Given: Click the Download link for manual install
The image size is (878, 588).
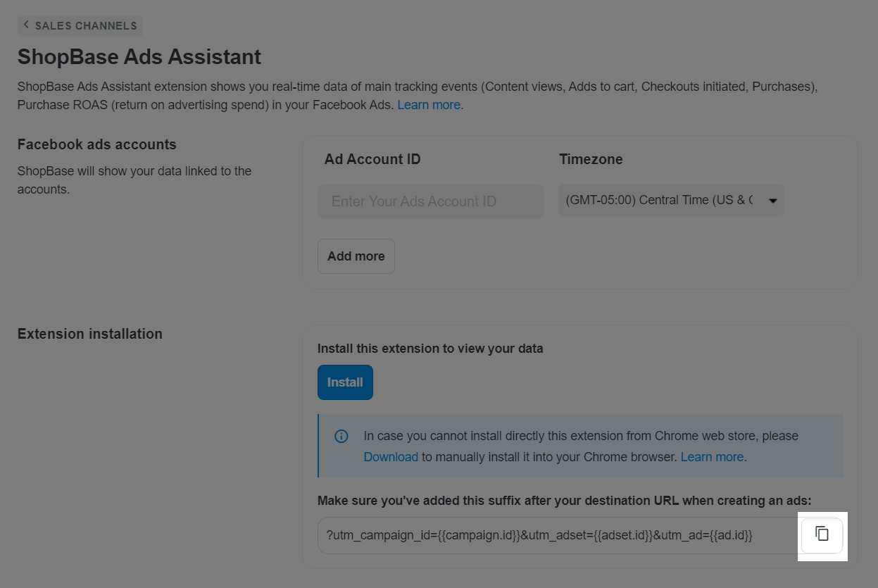Looking at the screenshot, I should 391,457.
